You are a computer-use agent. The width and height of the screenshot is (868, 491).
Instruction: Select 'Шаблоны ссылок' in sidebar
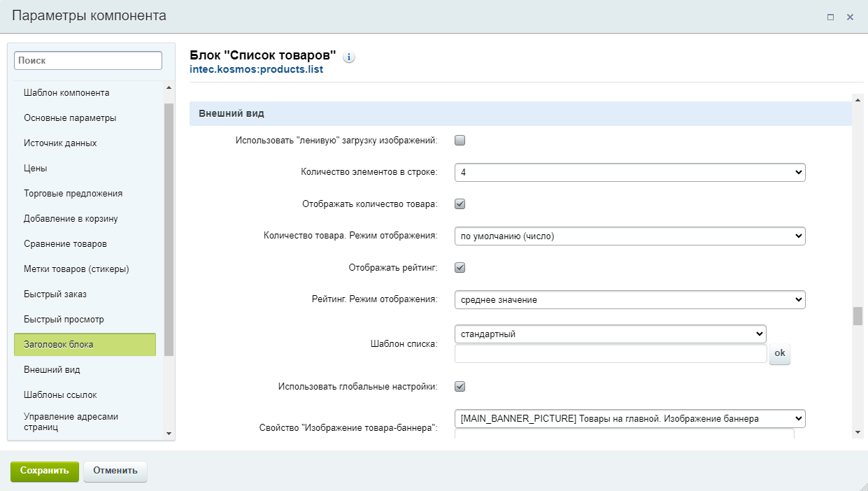pyautogui.click(x=60, y=394)
